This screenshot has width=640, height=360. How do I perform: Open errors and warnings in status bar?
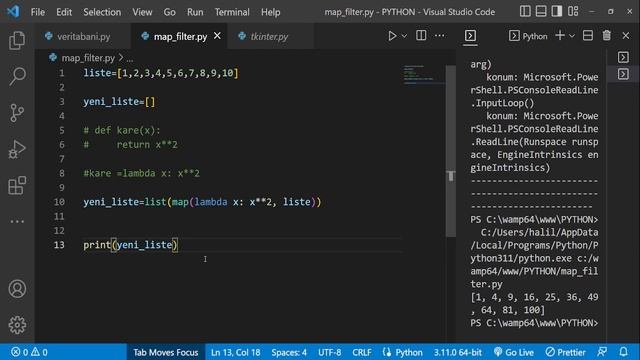[29, 352]
